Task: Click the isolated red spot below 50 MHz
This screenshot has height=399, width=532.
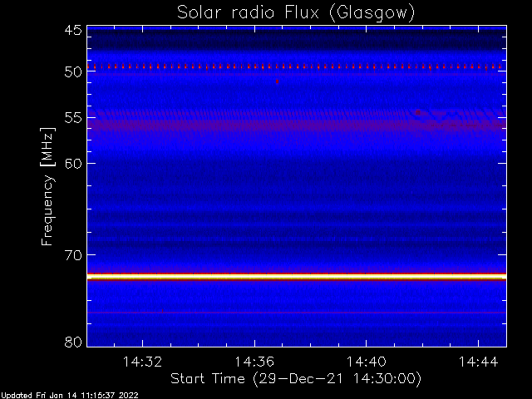Action: (277, 81)
